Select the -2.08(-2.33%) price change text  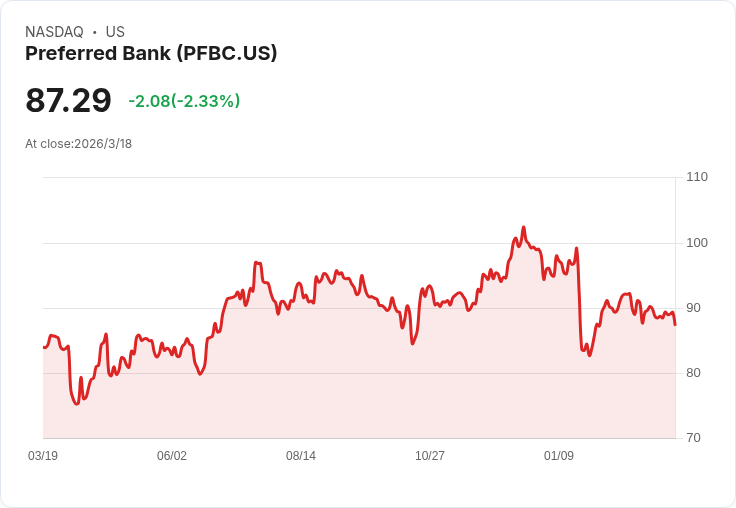[184, 101]
